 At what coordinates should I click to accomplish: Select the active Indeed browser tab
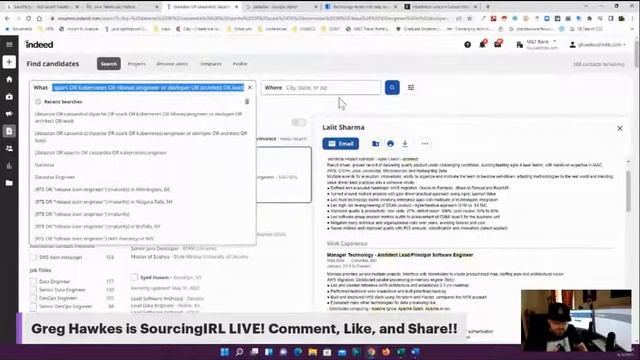203,7
